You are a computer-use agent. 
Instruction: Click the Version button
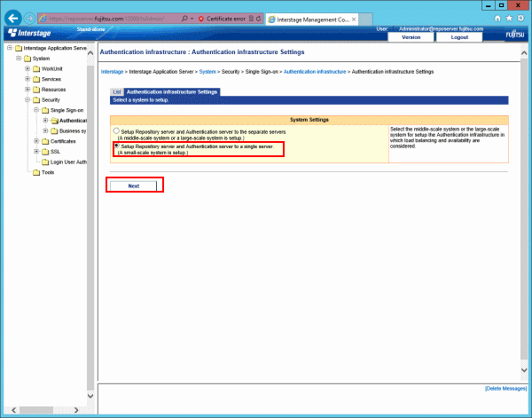click(411, 37)
